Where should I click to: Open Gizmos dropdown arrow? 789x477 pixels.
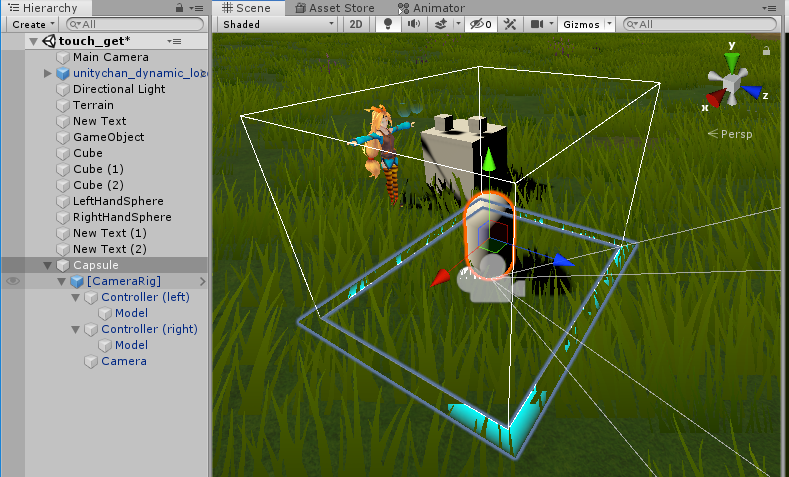[x=609, y=24]
